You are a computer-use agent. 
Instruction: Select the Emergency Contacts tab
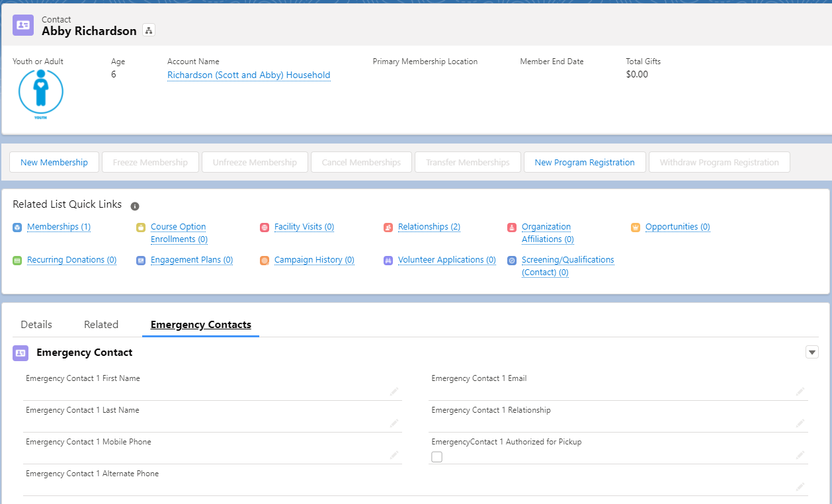[200, 325]
